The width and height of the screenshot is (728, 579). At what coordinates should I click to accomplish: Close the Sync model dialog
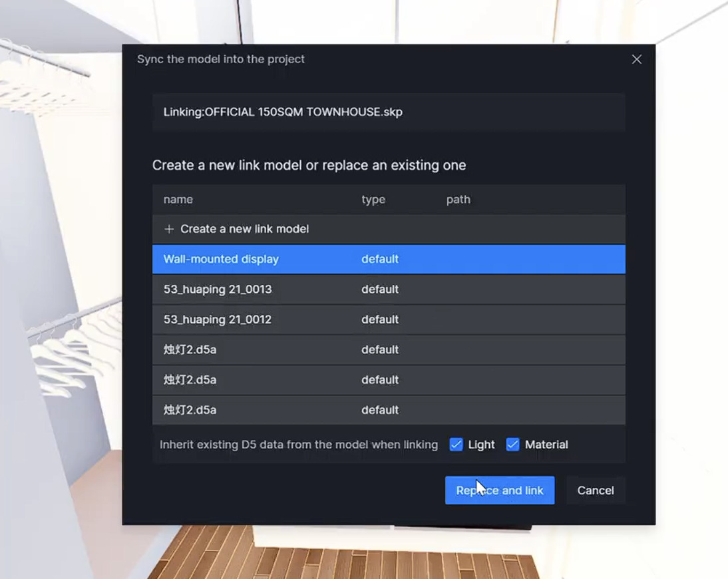[x=636, y=59]
